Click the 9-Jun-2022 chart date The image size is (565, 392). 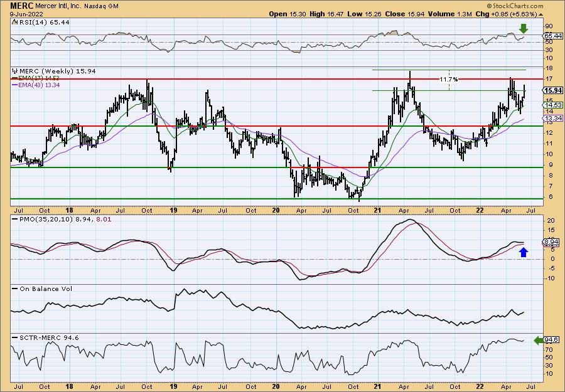(26, 14)
